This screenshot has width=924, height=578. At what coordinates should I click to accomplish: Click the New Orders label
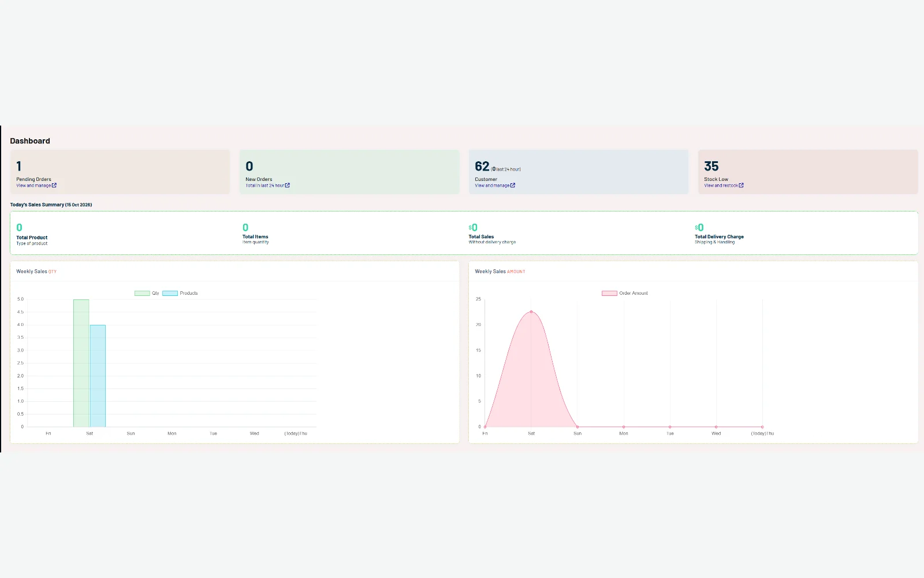pyautogui.click(x=259, y=179)
